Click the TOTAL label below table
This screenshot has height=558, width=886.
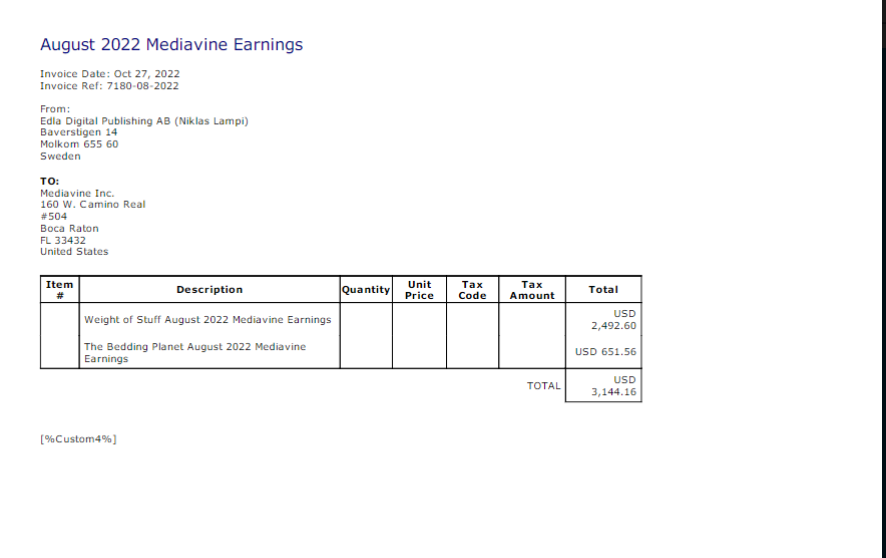point(544,386)
